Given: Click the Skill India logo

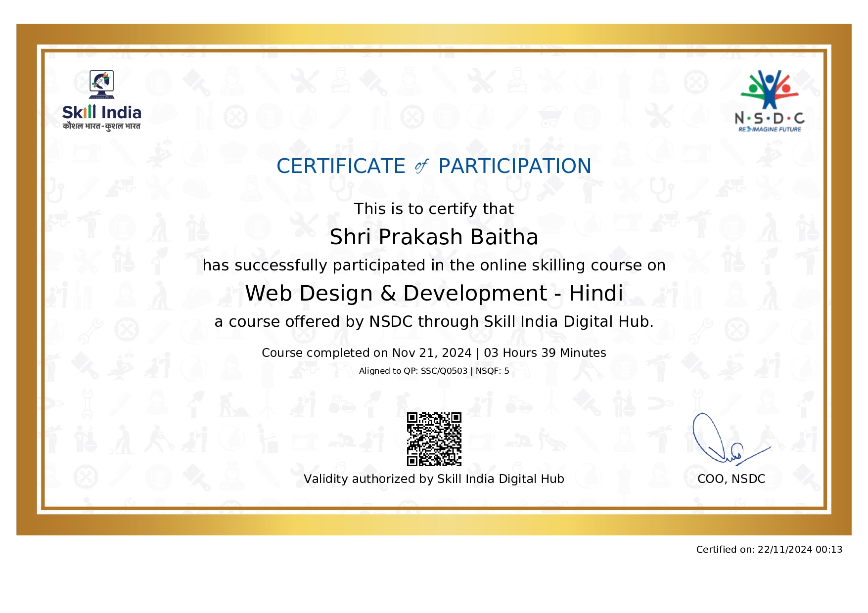Looking at the screenshot, I should pos(102,100).
